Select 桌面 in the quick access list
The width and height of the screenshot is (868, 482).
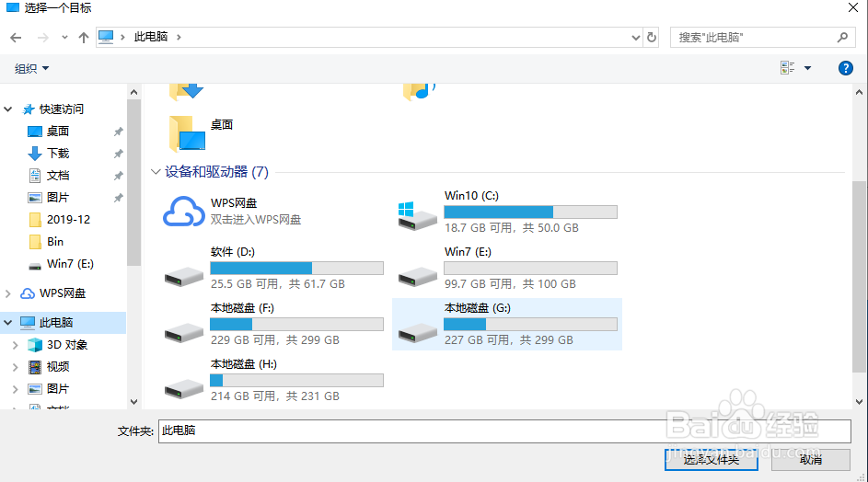click(x=58, y=132)
